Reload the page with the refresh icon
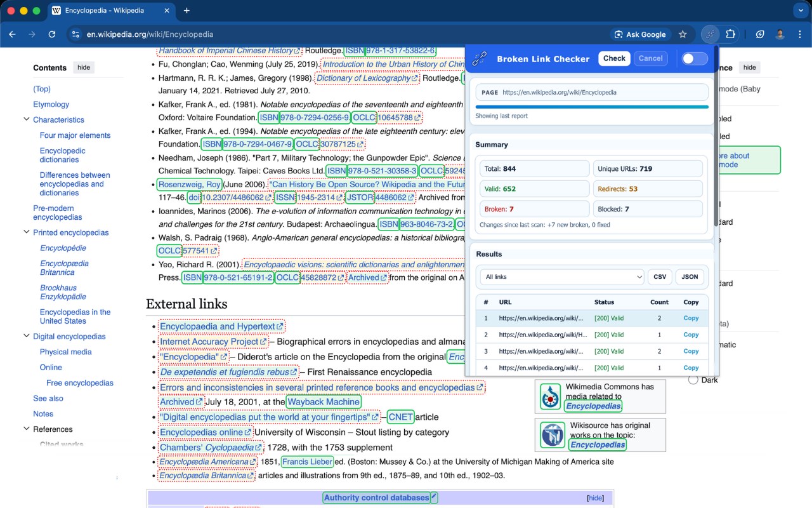The image size is (812, 508). click(x=52, y=34)
